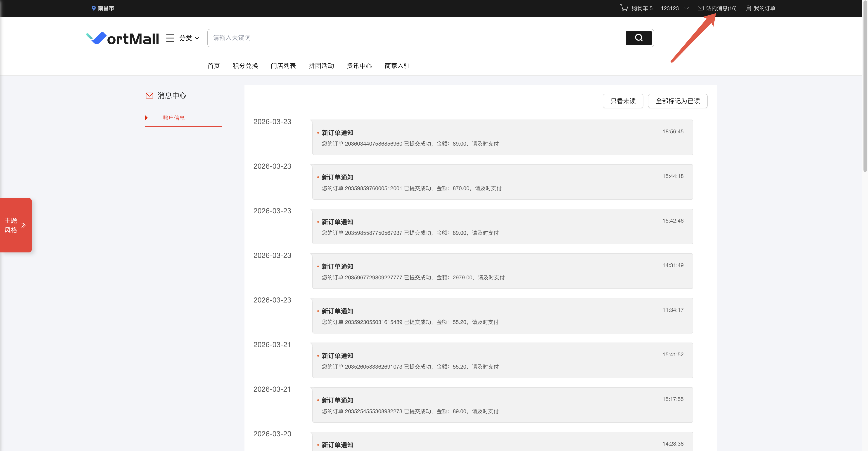Image resolution: width=868 pixels, height=451 pixels.
Task: Click the VortMall logo
Action: point(123,38)
